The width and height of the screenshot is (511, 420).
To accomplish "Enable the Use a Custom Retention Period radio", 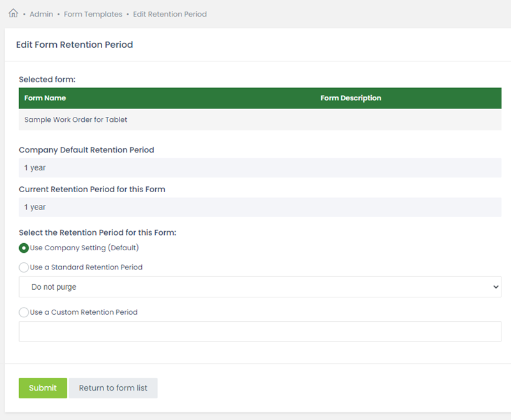I will (24, 312).
